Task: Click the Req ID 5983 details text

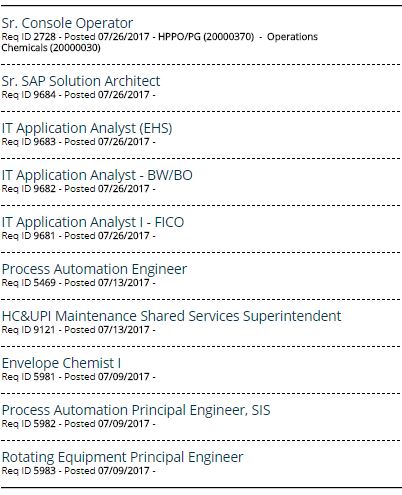Action: click(79, 471)
